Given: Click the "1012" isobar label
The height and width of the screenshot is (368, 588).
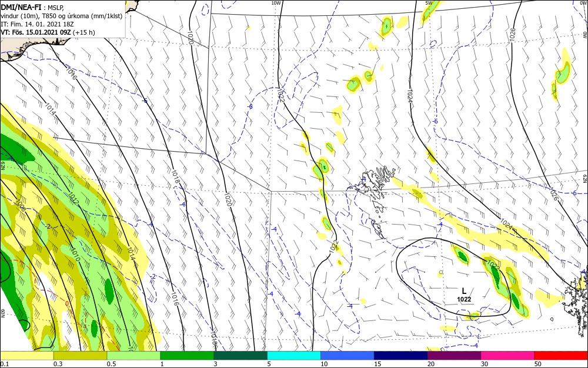Looking at the screenshot, I should click(x=73, y=198).
